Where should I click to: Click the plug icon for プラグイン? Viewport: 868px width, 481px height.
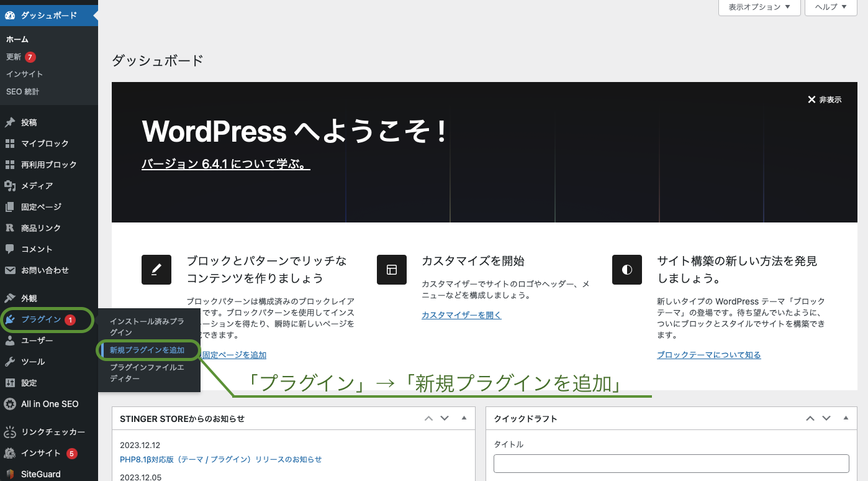coord(10,319)
